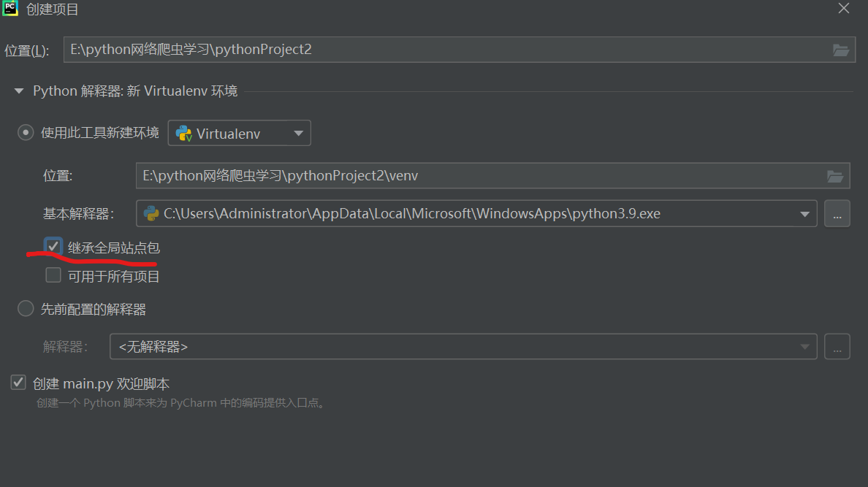Image resolution: width=868 pixels, height=487 pixels.
Task: Open base interpreter browse dialog
Action: 837,214
